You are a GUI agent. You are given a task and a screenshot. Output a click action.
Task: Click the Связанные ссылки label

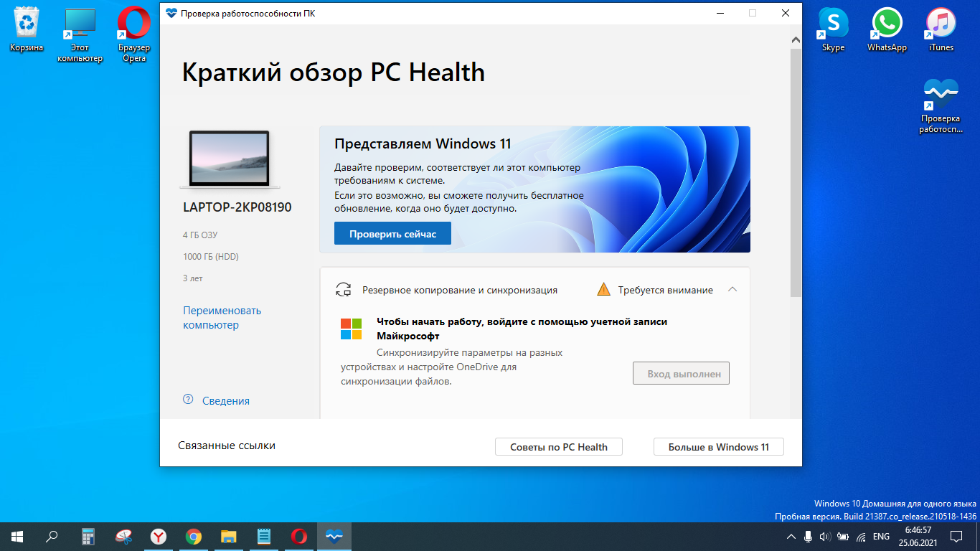point(227,446)
